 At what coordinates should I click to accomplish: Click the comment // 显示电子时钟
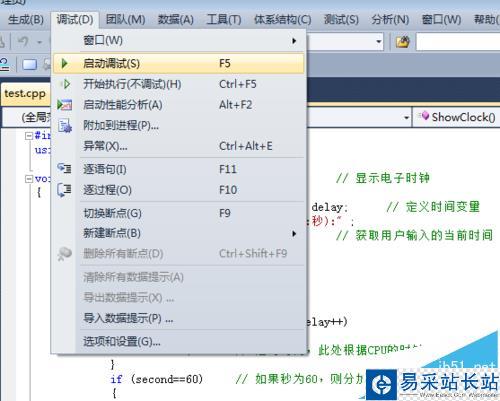pos(383,178)
